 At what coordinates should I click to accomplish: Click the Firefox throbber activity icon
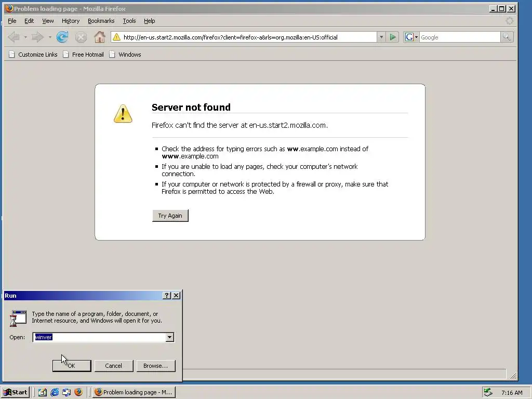click(509, 21)
